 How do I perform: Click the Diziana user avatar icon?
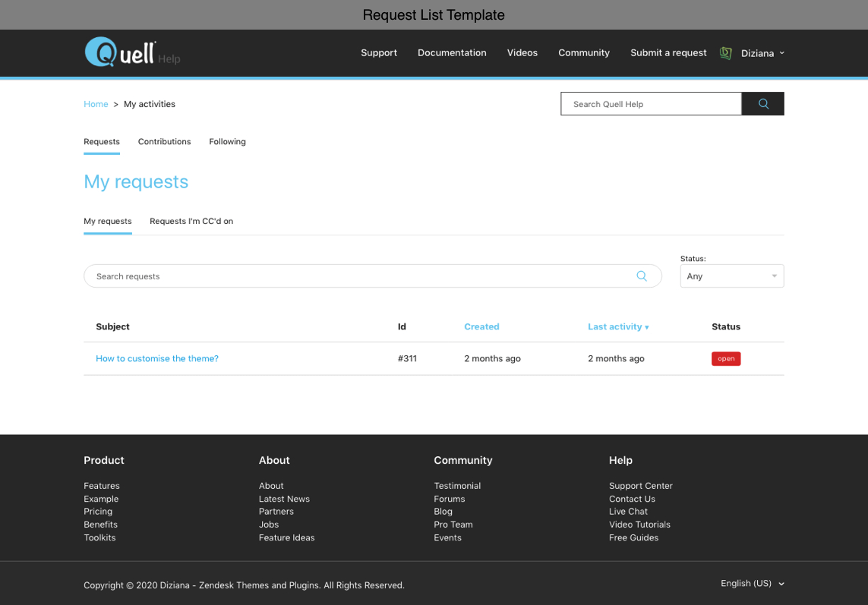[726, 53]
